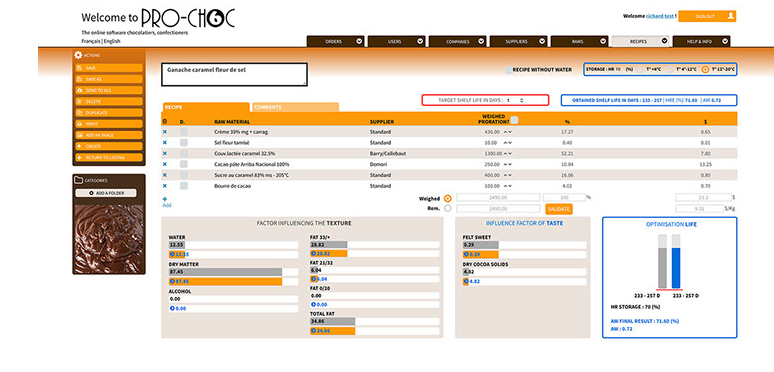Click the blue arrow on Alcohol value
The image size is (774, 372).
tap(172, 308)
